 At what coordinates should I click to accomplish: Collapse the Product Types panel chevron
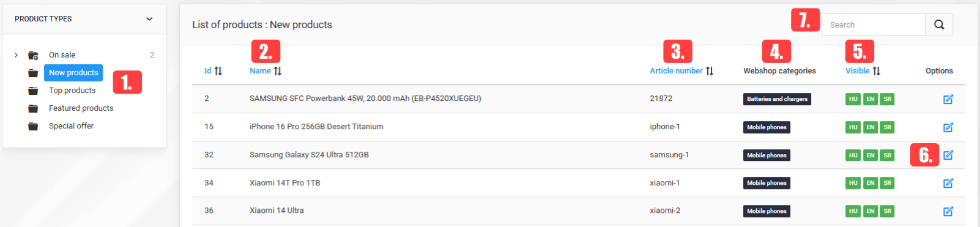(149, 19)
